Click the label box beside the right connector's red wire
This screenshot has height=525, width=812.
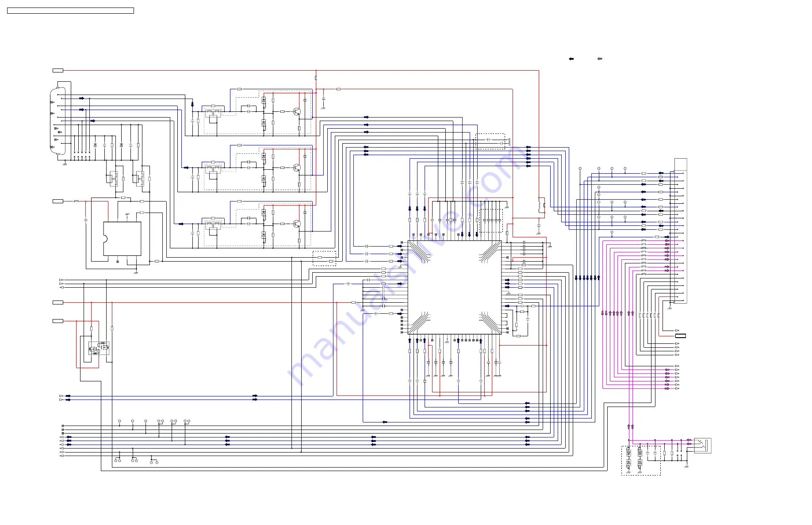[681, 336]
